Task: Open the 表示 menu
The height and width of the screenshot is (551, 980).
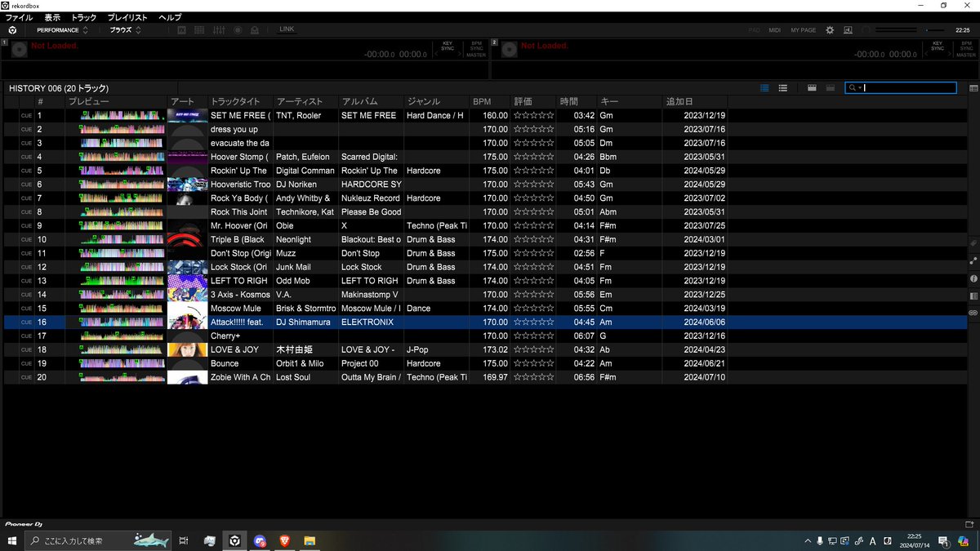Action: [x=52, y=17]
